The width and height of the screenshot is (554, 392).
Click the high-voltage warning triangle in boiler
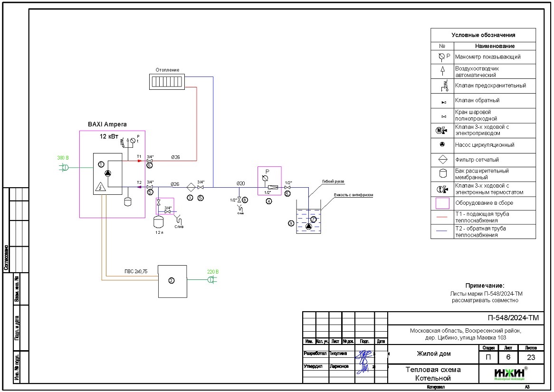[100, 187]
